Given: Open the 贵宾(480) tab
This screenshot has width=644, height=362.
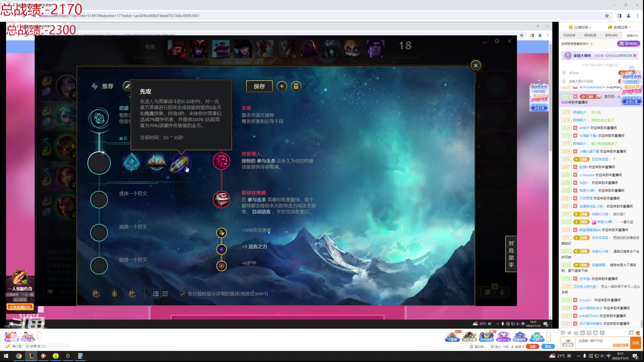Looking at the screenshot, I should 611,35.
